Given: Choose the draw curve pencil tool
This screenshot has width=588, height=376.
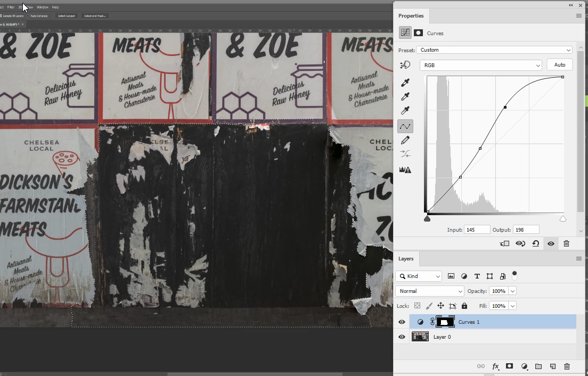Looking at the screenshot, I should (405, 140).
